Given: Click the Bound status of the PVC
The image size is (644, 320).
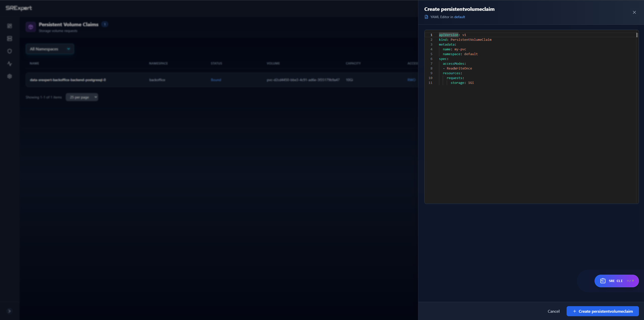Looking at the screenshot, I should point(216,80).
